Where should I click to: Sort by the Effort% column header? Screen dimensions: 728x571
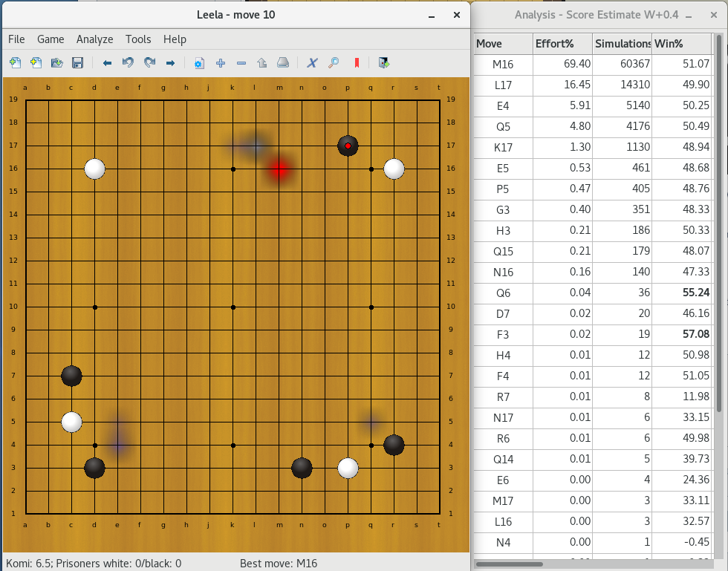pos(561,44)
